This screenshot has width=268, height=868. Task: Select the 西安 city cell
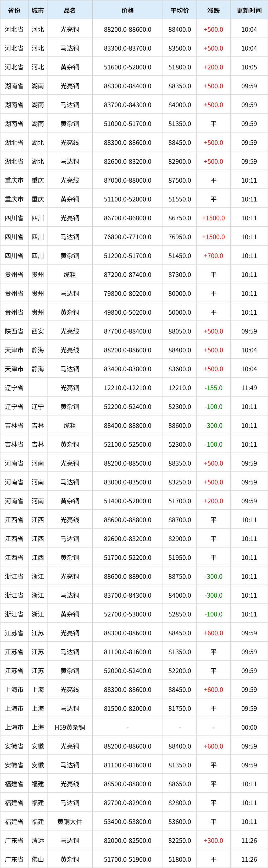[38, 331]
